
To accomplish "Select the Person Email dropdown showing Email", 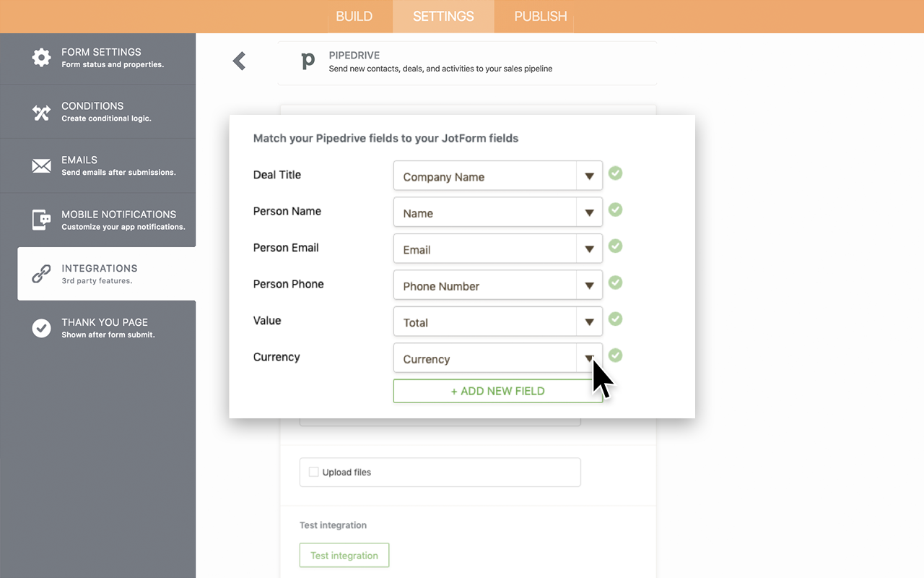I will (x=497, y=249).
